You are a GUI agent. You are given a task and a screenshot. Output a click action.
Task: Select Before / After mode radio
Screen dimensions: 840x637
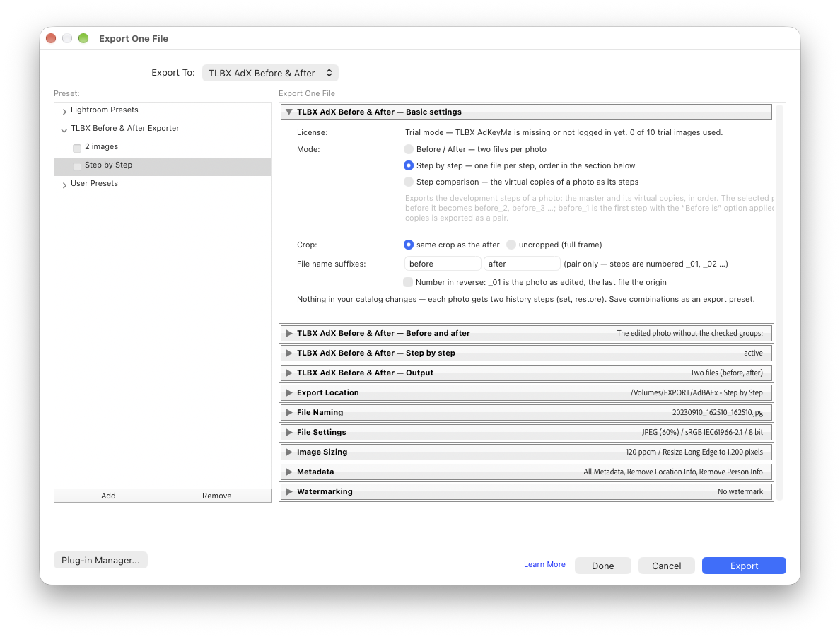[x=409, y=149]
